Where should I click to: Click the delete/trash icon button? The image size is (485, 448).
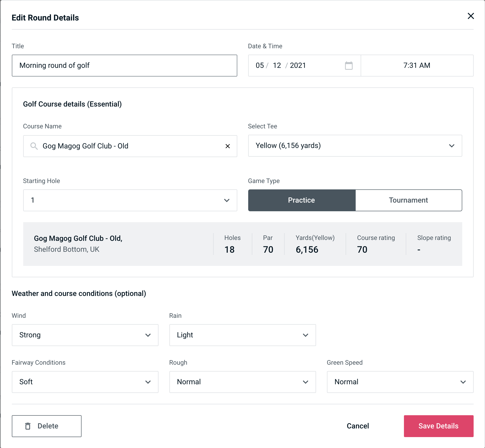pyautogui.click(x=29, y=426)
